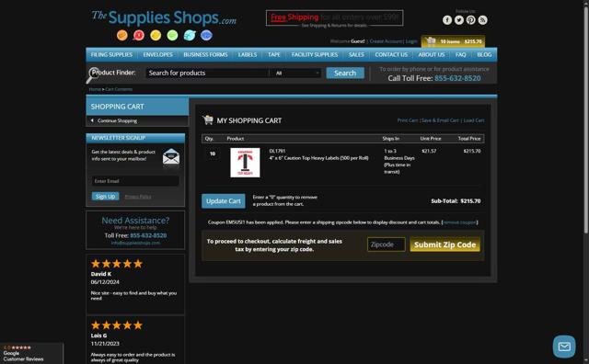Viewport: 589px width, 364px height.
Task: Click Continue Shopping link
Action: (117, 120)
